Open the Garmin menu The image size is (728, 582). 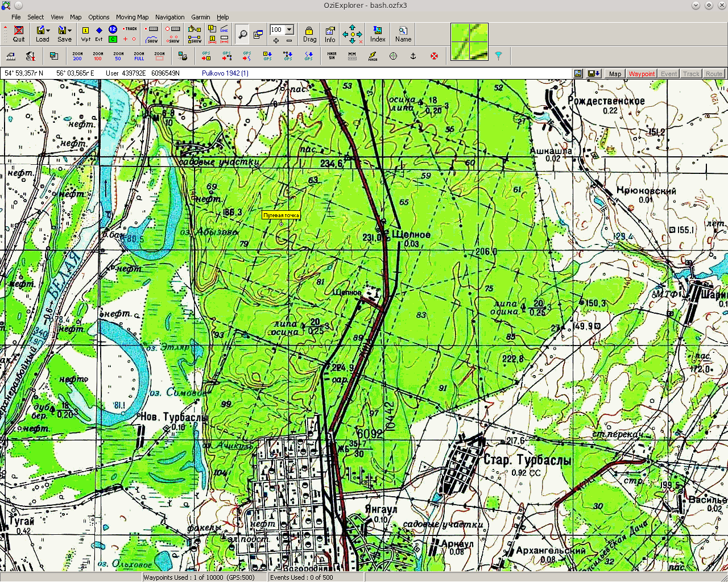click(x=200, y=17)
